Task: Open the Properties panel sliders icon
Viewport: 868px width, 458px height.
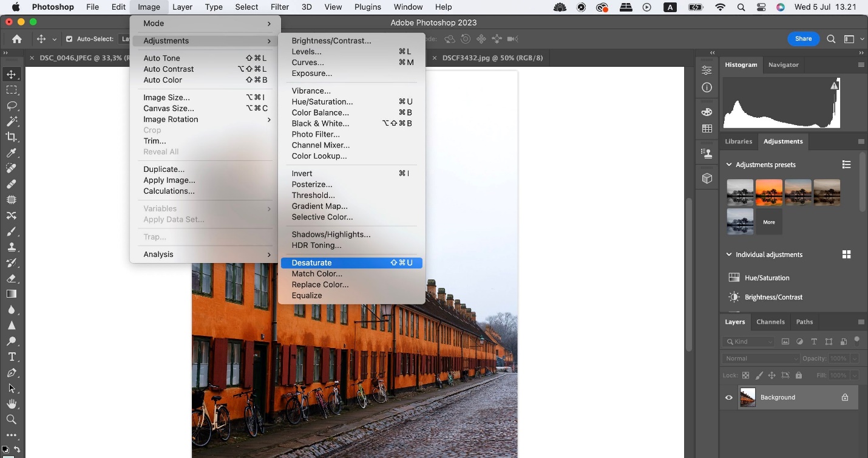Action: pos(707,70)
